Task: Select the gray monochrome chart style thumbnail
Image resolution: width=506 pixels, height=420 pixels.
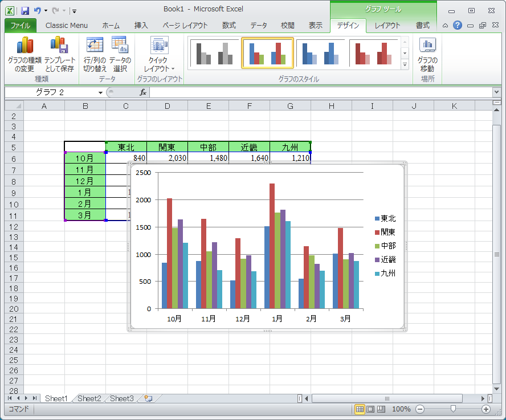Action: tap(213, 54)
